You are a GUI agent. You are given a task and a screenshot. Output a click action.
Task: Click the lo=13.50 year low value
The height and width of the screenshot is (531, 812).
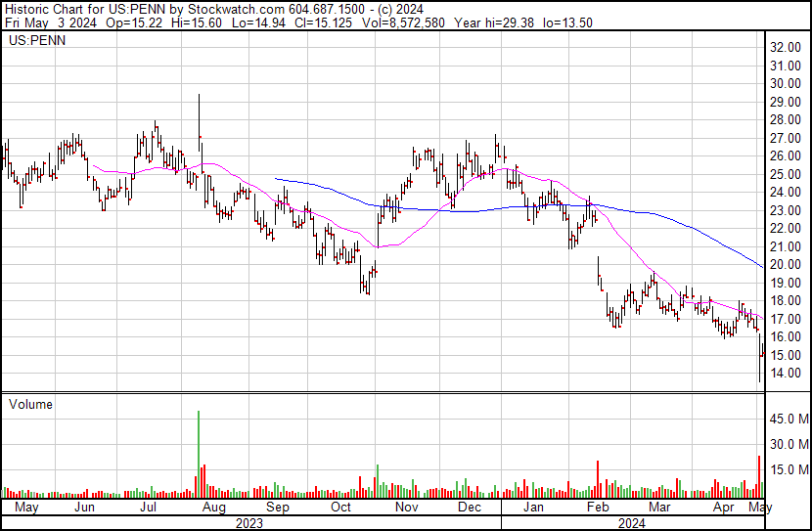(567, 22)
